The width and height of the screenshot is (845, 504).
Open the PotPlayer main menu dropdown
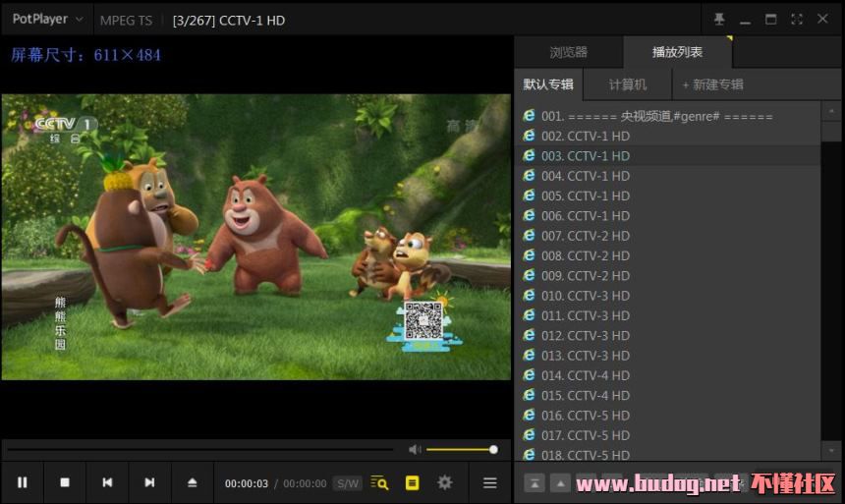[47, 20]
